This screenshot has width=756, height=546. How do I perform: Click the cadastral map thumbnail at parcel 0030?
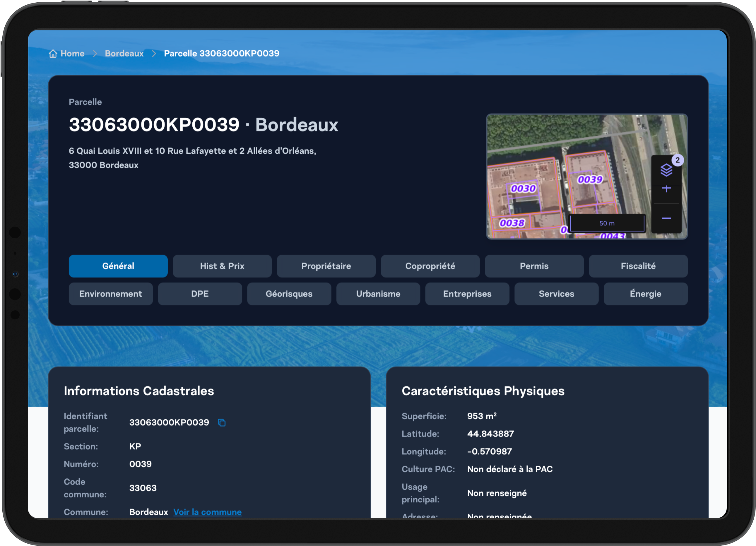[523, 188]
